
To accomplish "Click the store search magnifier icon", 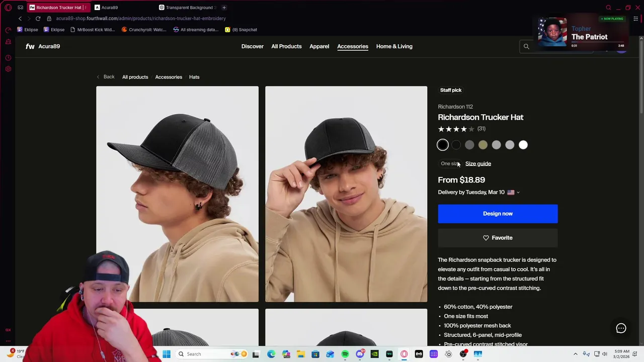I will click(526, 46).
